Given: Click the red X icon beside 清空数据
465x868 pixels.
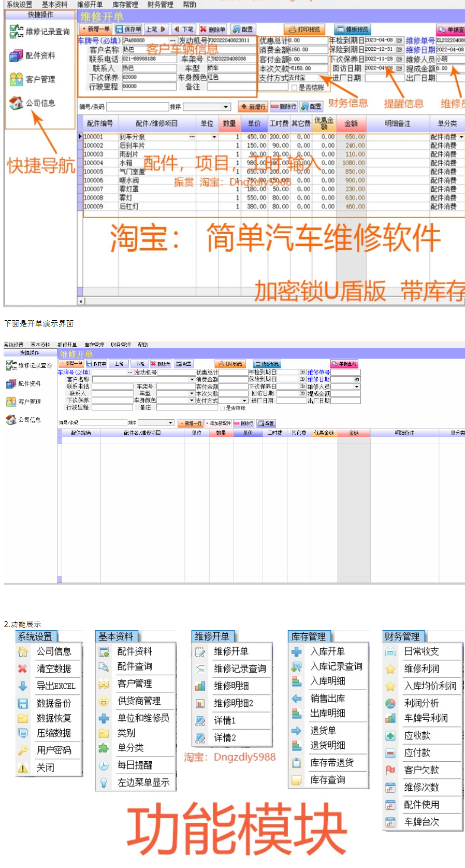Looking at the screenshot, I should [23, 668].
